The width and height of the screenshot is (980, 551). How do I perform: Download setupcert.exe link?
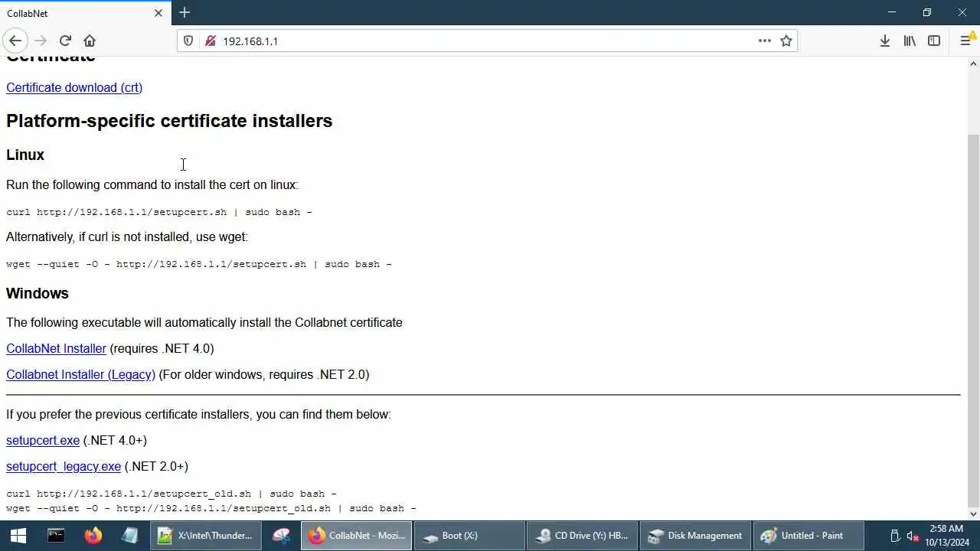(x=43, y=440)
